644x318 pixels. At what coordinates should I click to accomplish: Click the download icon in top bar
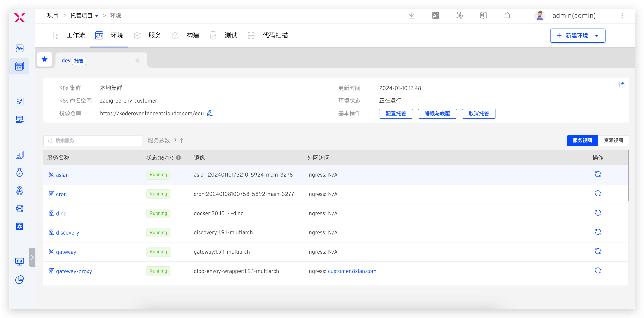click(412, 15)
